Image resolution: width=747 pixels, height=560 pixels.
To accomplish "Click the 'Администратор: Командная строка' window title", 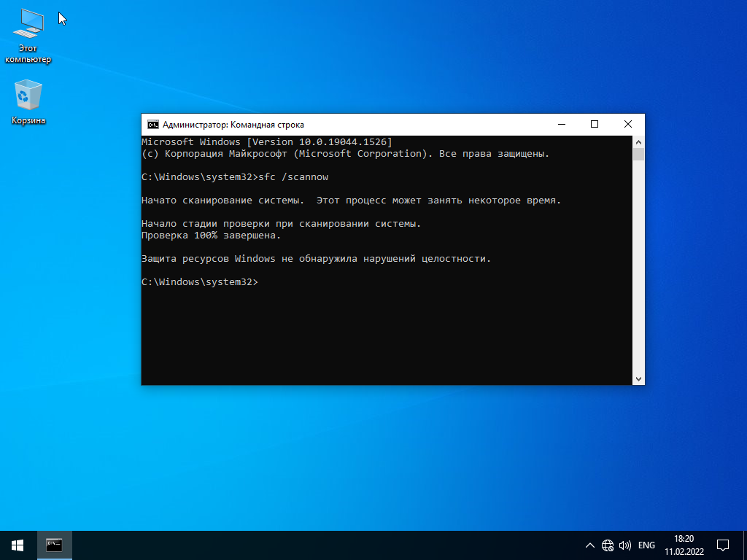I will (233, 125).
